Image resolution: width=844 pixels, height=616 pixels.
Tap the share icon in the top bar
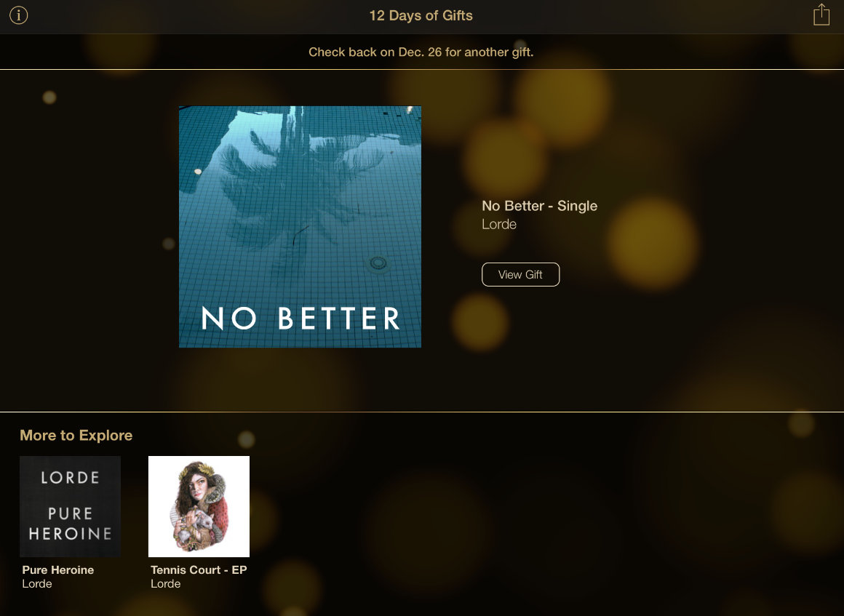point(821,15)
